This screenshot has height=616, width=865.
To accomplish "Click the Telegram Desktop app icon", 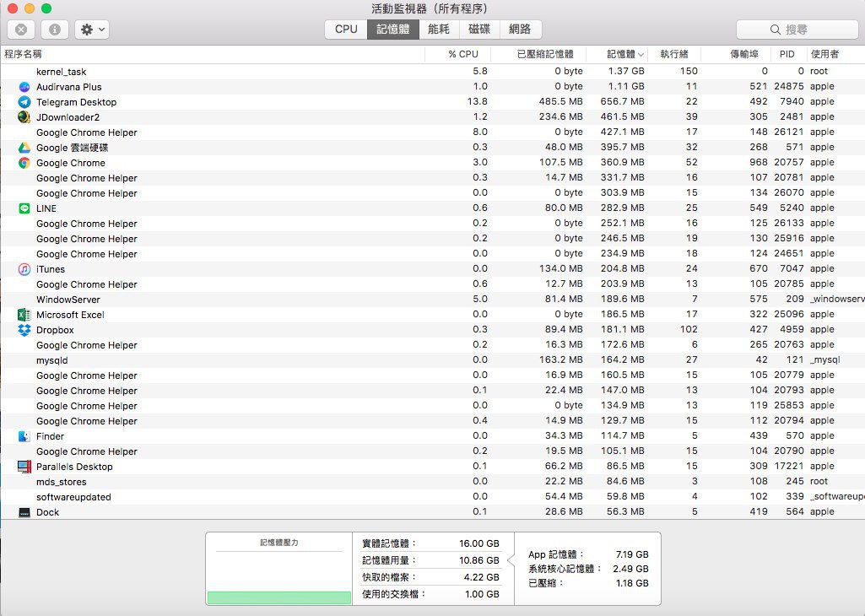I will click(x=24, y=102).
